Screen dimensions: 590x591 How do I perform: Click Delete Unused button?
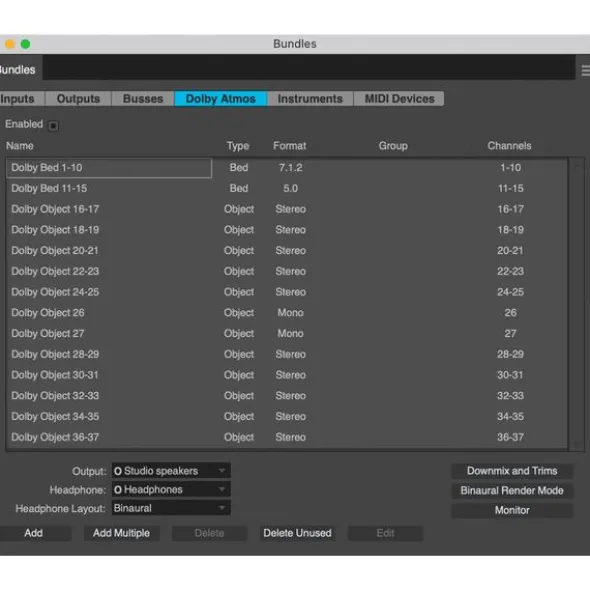297,533
